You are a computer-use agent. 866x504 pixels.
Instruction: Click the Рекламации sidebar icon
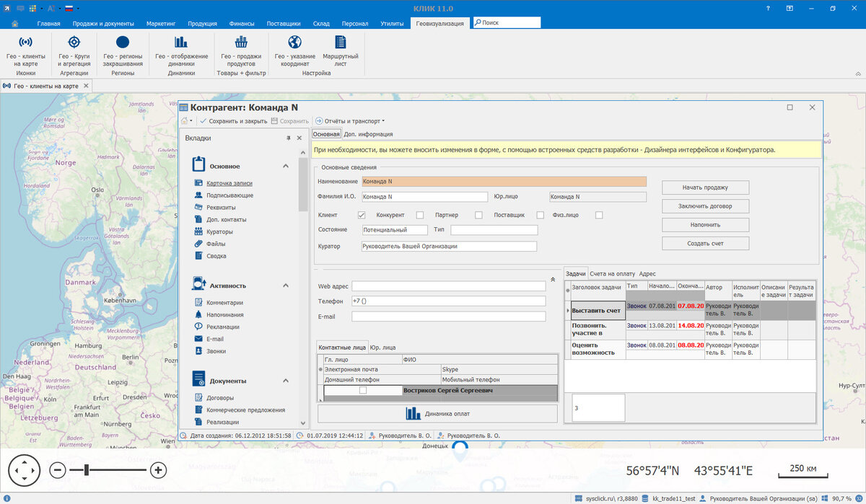tap(198, 327)
